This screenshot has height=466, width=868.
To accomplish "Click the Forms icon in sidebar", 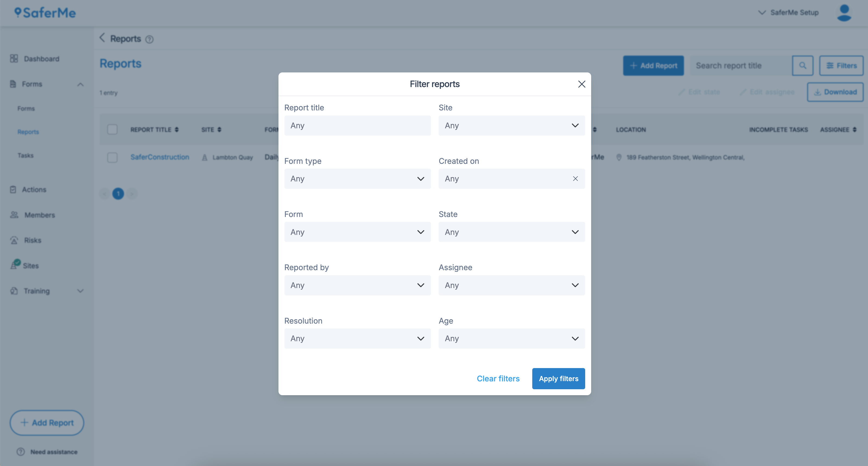I will [x=13, y=84].
